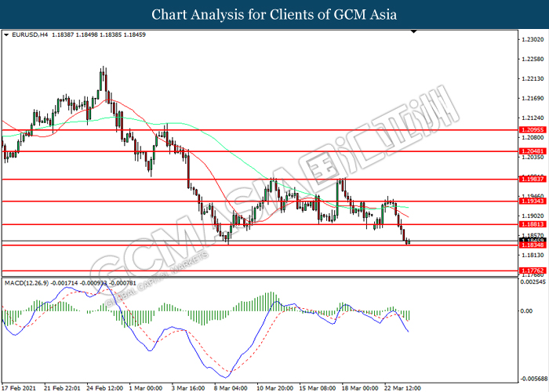549x392 pixels.
Task: Click the 3 Mar 16:00 time label
Action: (x=188, y=388)
